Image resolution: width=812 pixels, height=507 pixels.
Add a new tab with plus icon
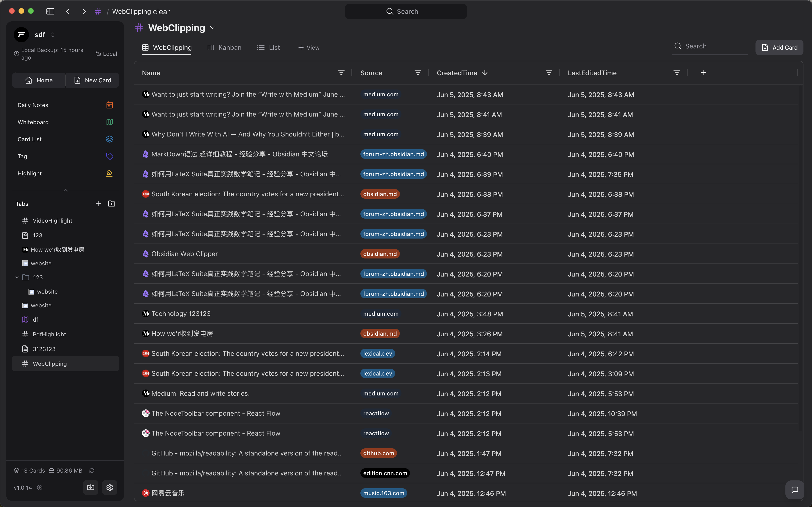(x=98, y=204)
